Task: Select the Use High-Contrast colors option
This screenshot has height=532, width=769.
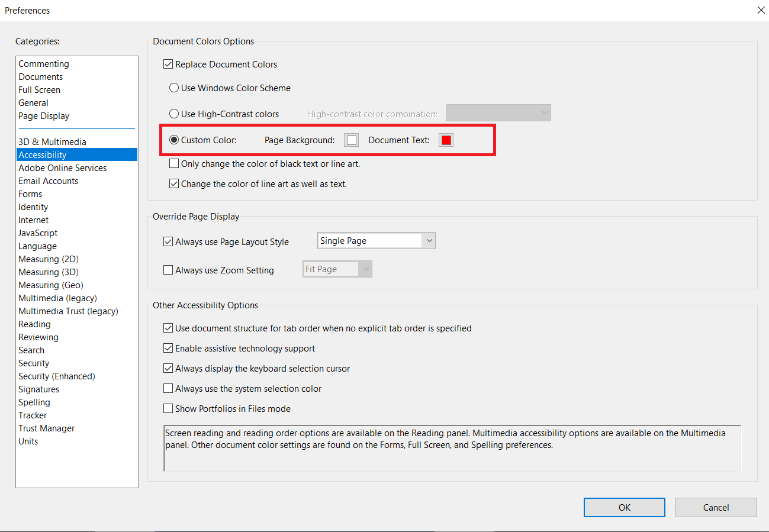Action: (x=174, y=114)
